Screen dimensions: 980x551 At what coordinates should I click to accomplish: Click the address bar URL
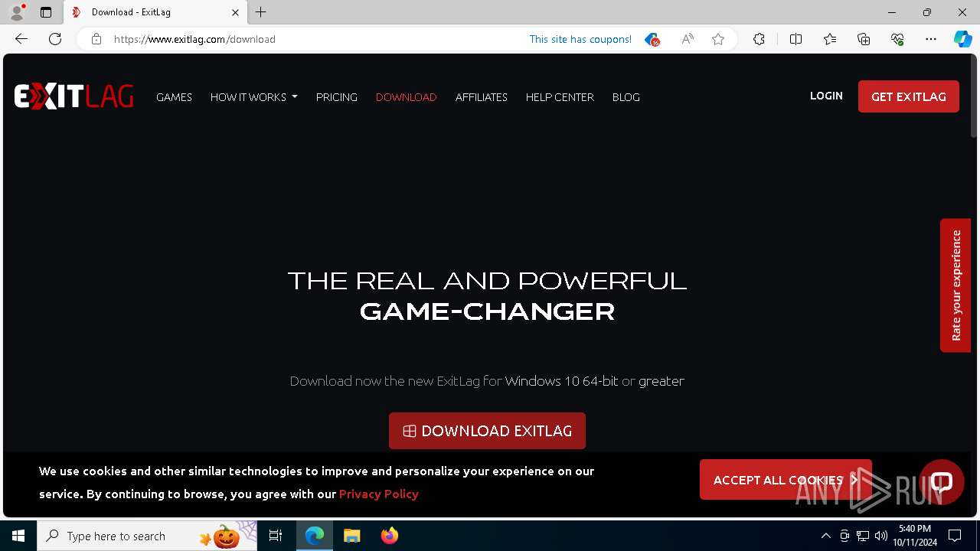pyautogui.click(x=194, y=39)
